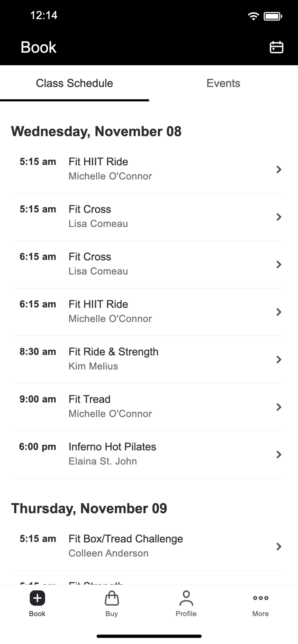Select Fit Box/Tread Challenge with Colleen Anderson
The height and width of the screenshot is (644, 298).
tap(149, 546)
